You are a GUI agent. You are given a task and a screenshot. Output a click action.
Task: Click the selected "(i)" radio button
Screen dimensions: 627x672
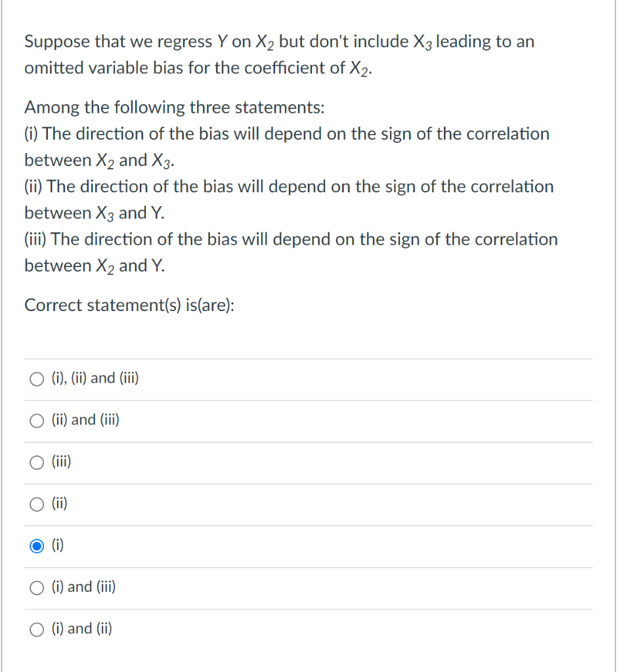[37, 546]
